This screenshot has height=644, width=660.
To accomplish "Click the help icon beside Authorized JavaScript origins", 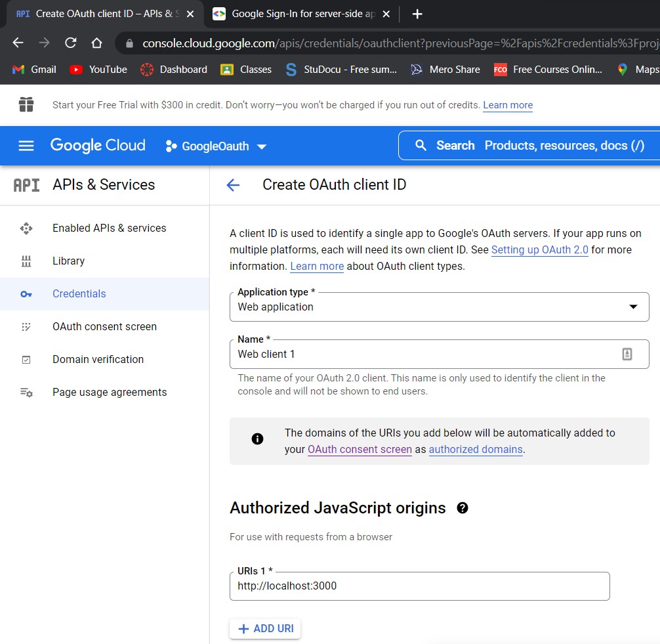I will pyautogui.click(x=462, y=507).
